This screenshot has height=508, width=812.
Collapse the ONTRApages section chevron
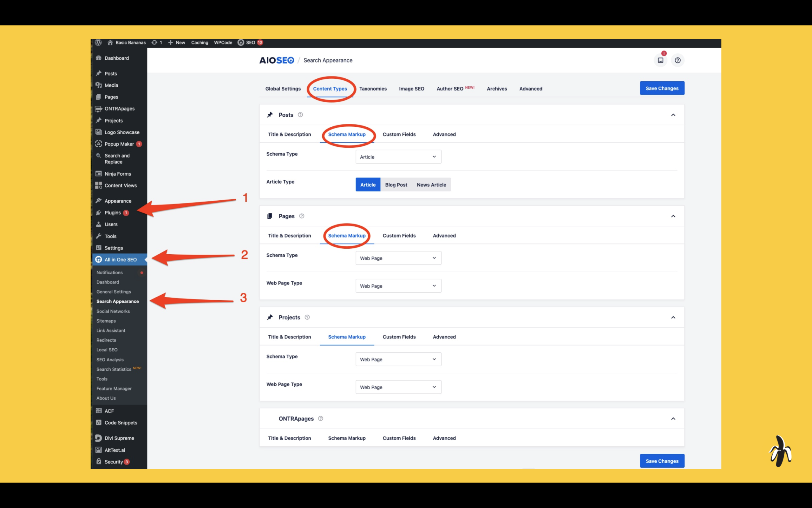[673, 419]
